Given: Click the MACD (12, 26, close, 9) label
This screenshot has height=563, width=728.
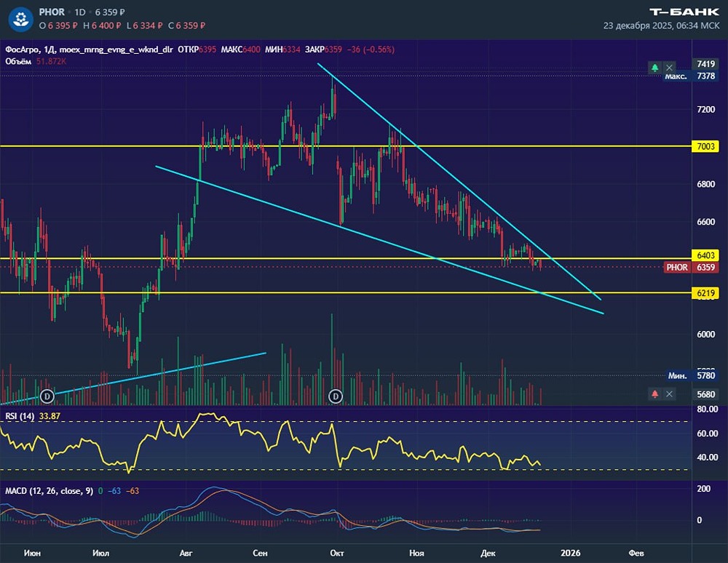Looking at the screenshot, I should tap(50, 491).
